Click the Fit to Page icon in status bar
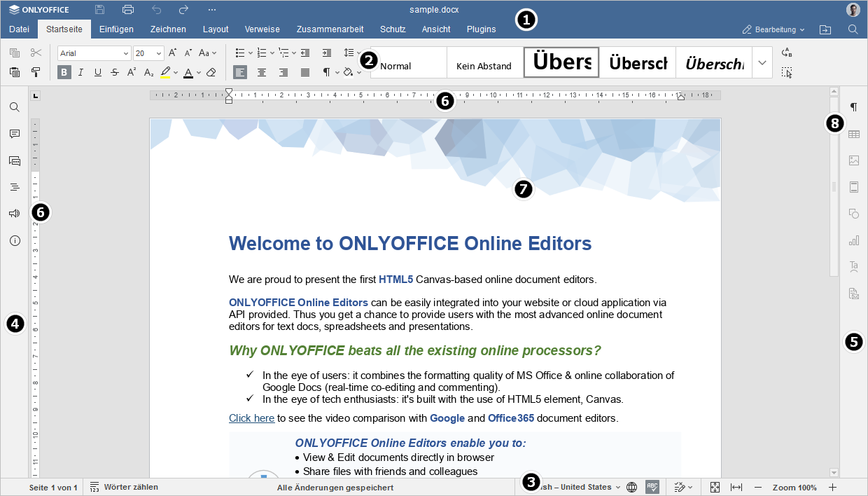868x496 pixels. pos(715,487)
